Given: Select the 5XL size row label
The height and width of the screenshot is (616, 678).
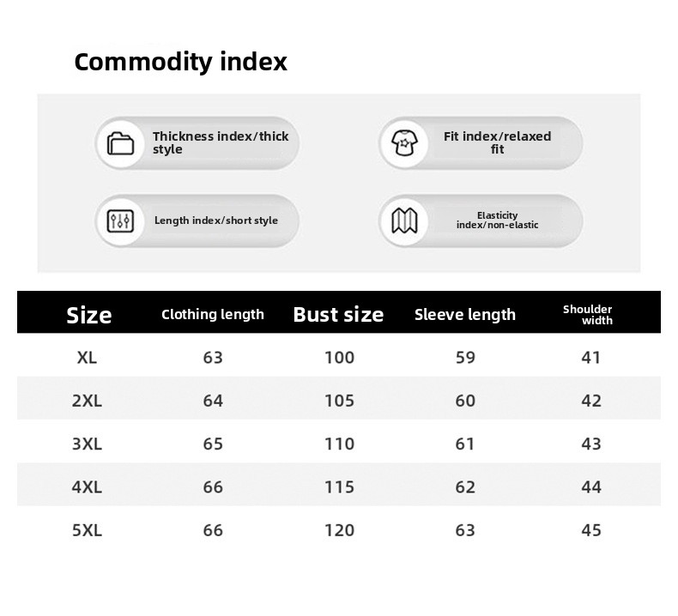Looking at the screenshot, I should [x=87, y=530].
